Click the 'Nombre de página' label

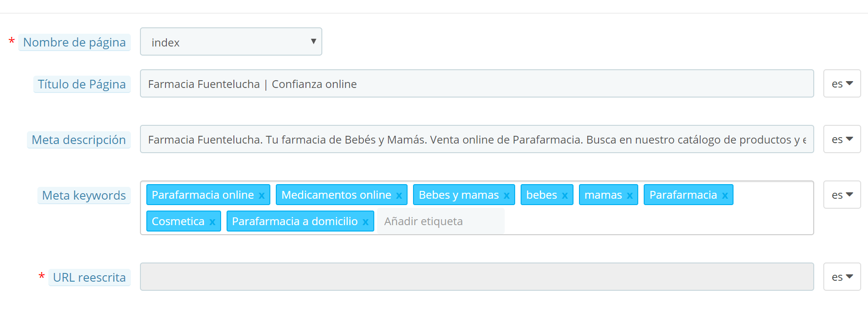pos(74,42)
